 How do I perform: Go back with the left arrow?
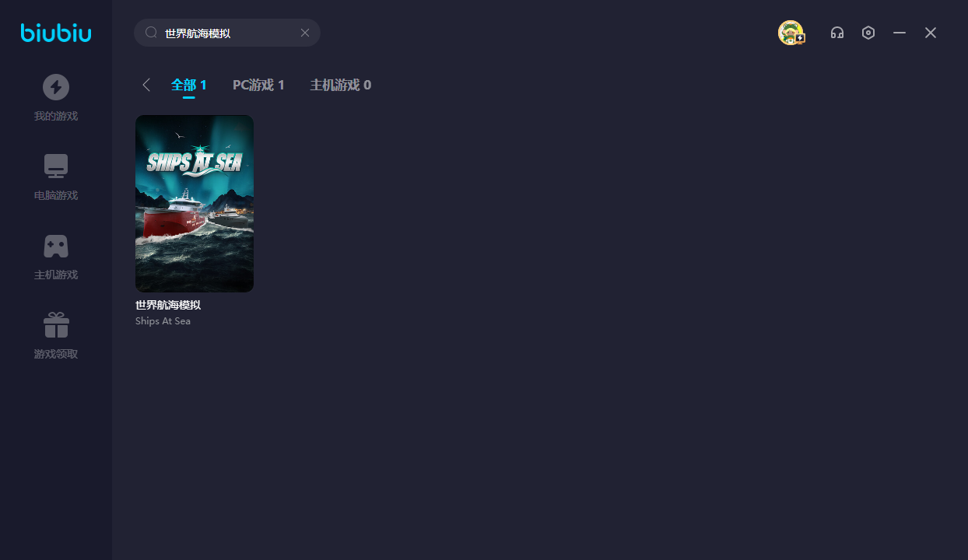pos(146,85)
